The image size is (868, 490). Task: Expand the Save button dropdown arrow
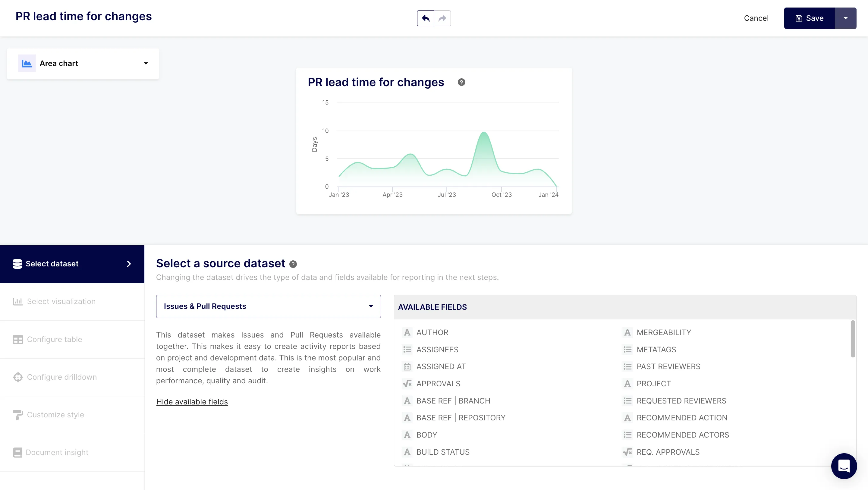[846, 18]
